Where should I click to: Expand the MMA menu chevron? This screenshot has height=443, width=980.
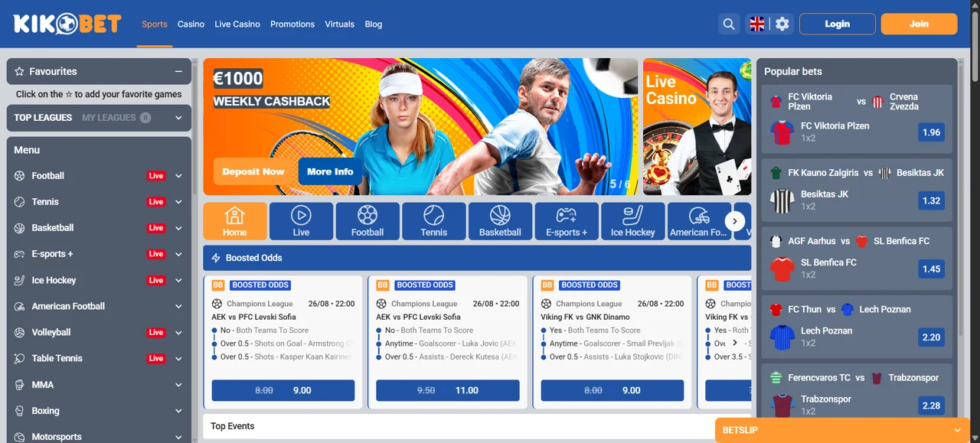click(178, 385)
